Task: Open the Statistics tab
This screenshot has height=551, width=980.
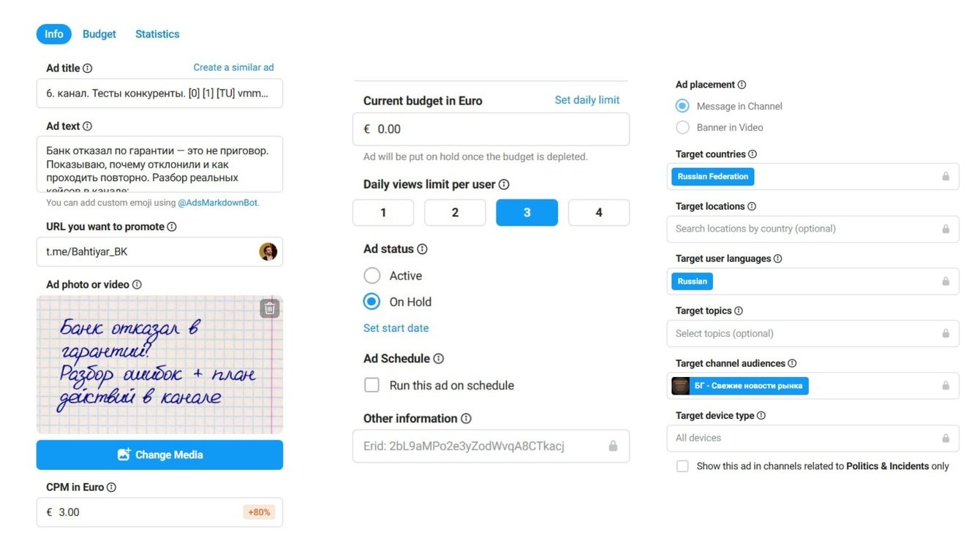Action: click(x=157, y=34)
